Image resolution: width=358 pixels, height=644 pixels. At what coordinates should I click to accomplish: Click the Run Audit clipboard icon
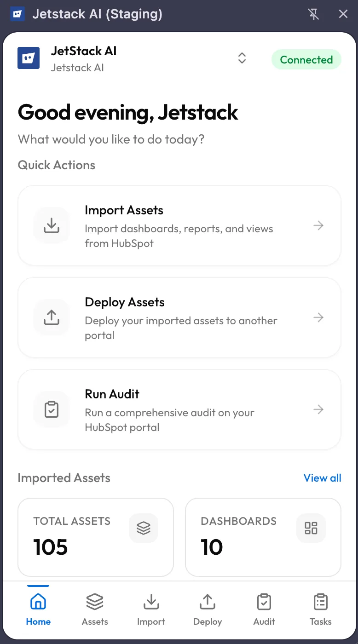(x=52, y=409)
